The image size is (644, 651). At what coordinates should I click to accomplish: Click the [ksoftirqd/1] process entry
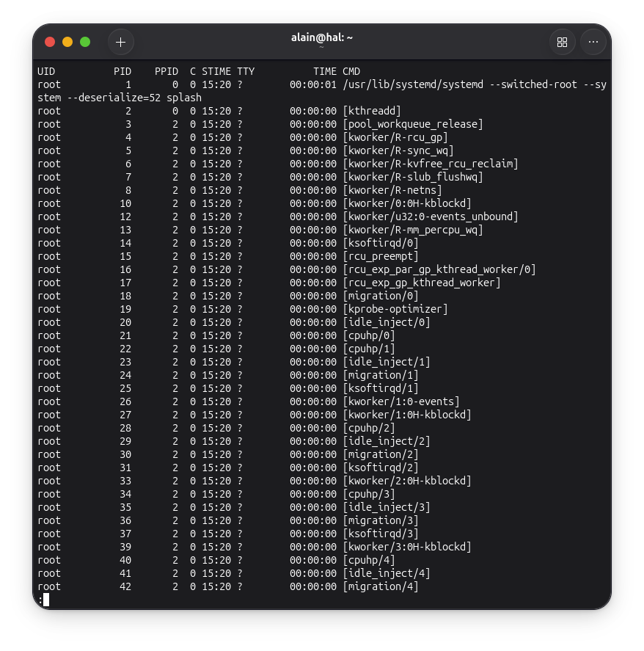pos(381,388)
